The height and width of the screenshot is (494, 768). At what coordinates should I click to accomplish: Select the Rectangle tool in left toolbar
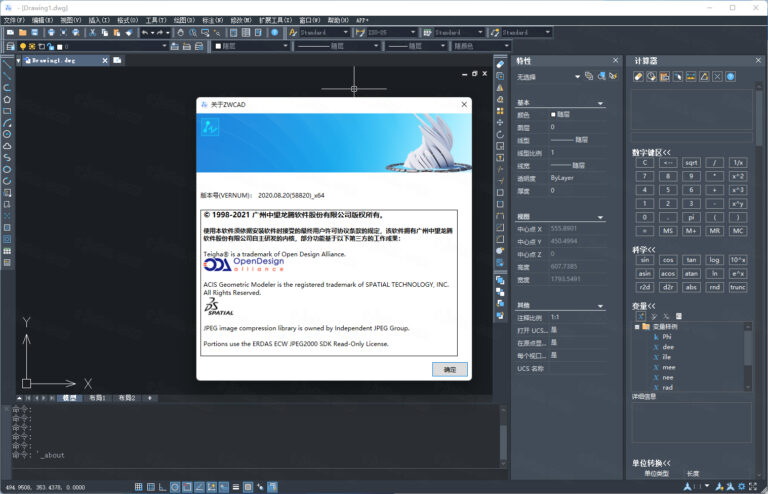pyautogui.click(x=7, y=111)
